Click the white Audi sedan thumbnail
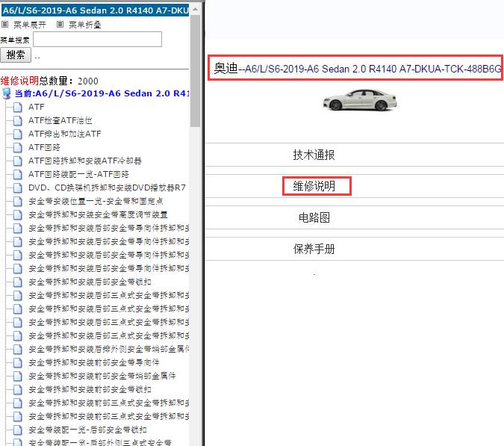Viewport: 504px width, 446px height. 360,100
